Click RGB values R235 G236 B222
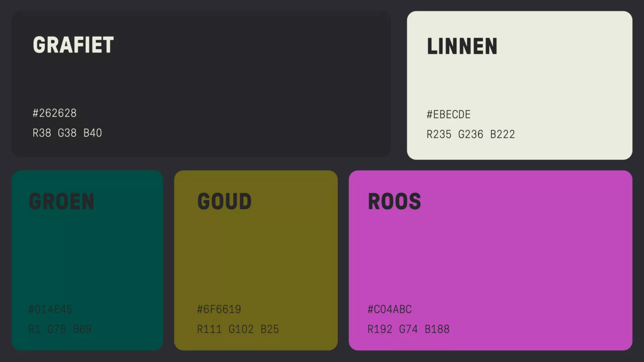This screenshot has width=644, height=362. click(x=471, y=134)
